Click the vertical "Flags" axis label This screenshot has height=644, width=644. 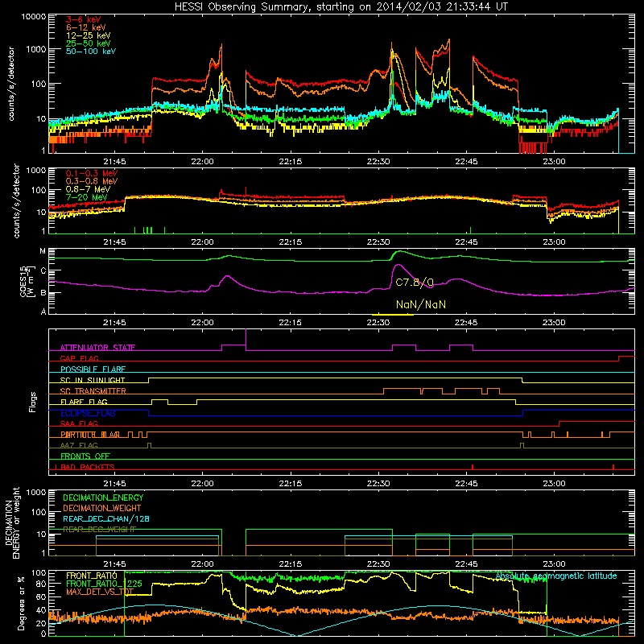33,402
